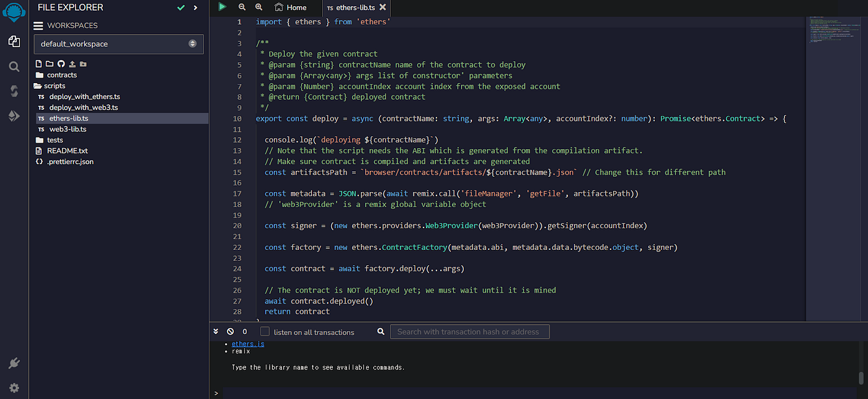The height and width of the screenshot is (399, 868).
Task: Click 'const signer' on line 20
Action: [x=291, y=226]
